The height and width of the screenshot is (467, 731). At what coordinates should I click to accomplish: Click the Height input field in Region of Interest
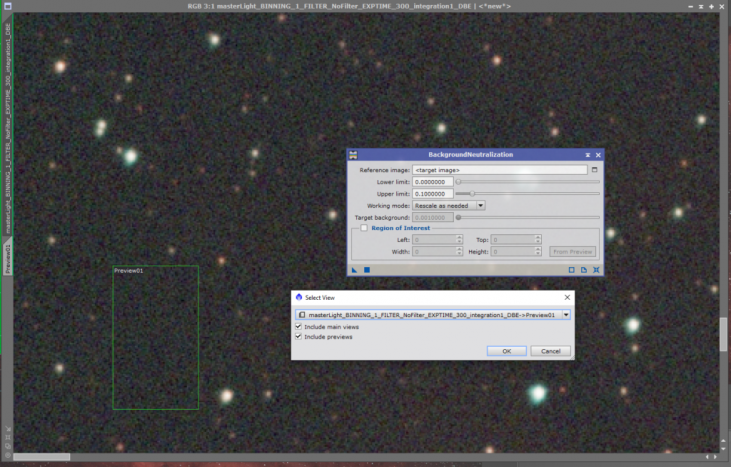coord(512,252)
